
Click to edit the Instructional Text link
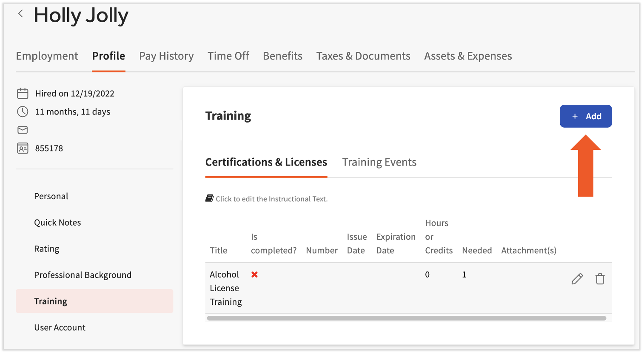click(x=271, y=199)
